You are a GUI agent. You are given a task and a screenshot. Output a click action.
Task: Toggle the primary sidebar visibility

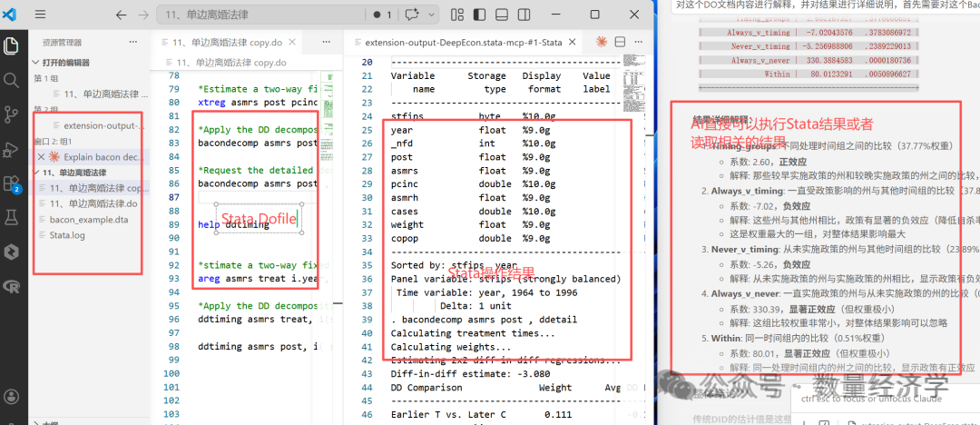[479, 15]
